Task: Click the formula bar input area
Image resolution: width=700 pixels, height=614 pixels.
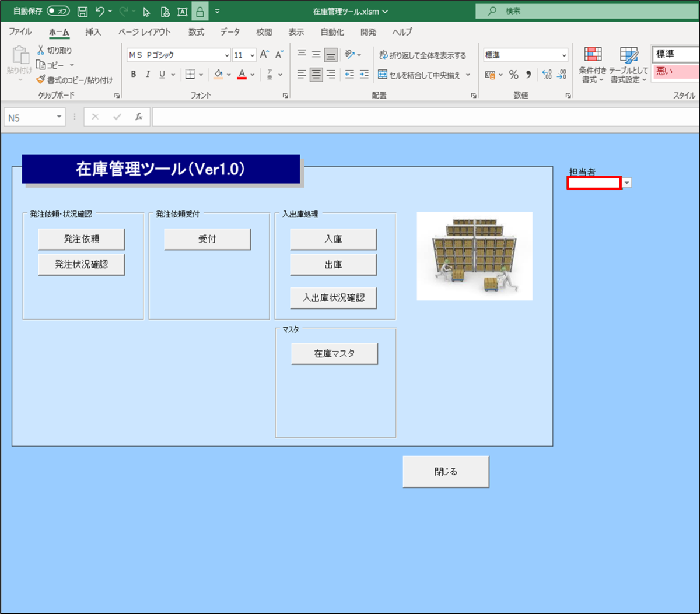Action: click(426, 117)
